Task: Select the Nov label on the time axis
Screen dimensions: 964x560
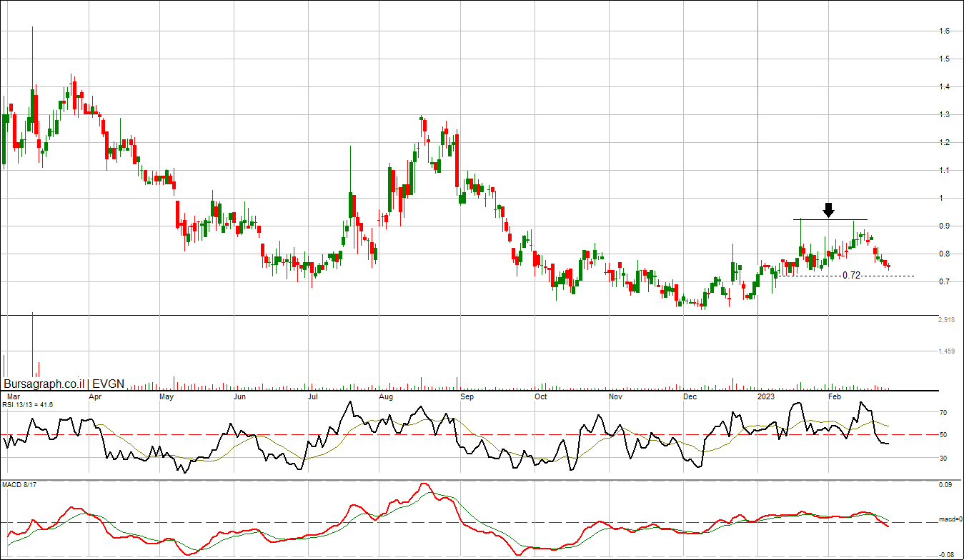Action: [x=615, y=396]
